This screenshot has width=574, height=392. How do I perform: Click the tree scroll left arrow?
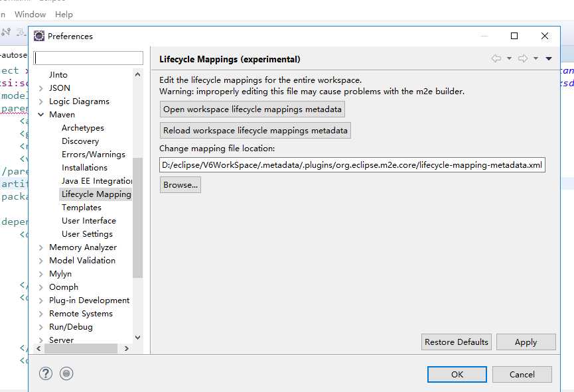[38, 348]
